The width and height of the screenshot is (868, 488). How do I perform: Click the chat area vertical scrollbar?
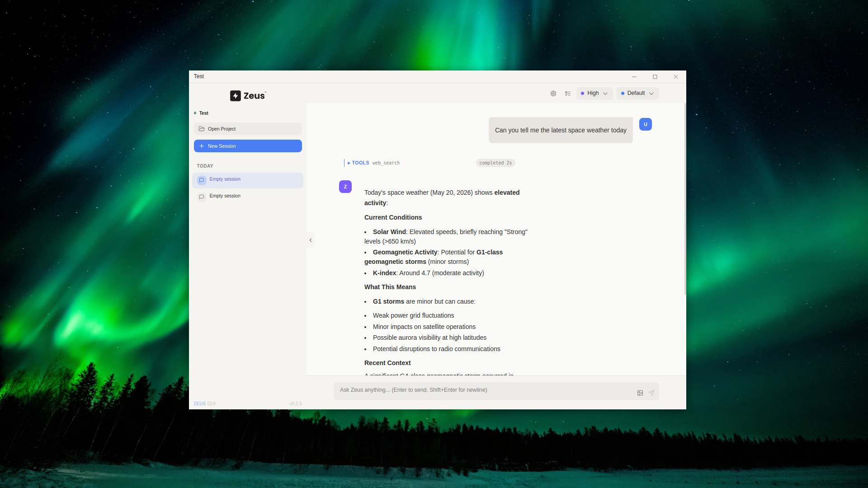click(685, 199)
